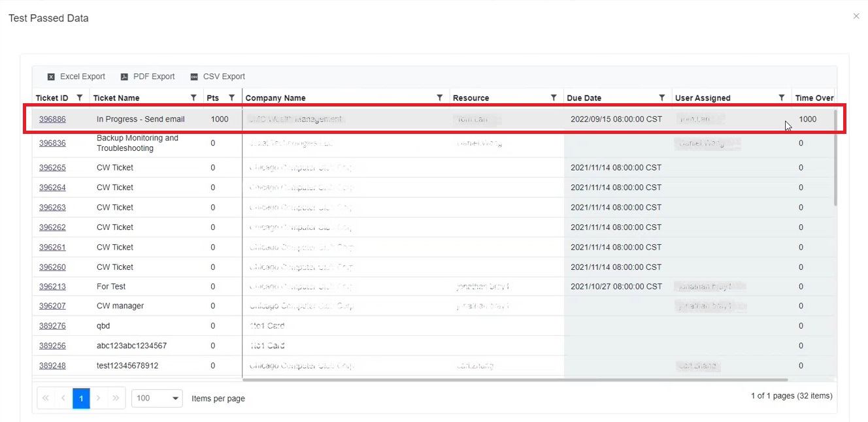Open filter for Resource column
The height and width of the screenshot is (422, 868).
(554, 98)
